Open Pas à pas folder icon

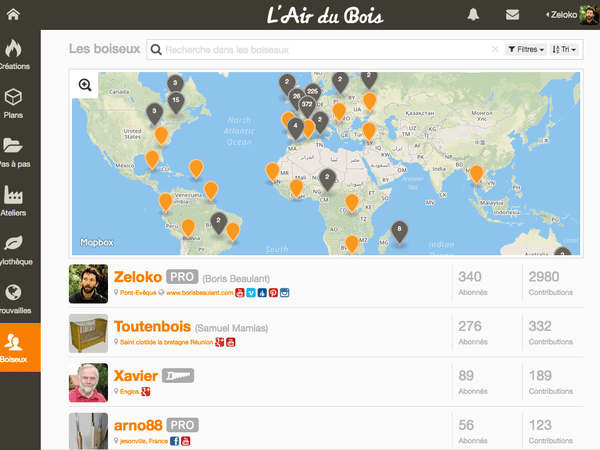click(x=14, y=150)
